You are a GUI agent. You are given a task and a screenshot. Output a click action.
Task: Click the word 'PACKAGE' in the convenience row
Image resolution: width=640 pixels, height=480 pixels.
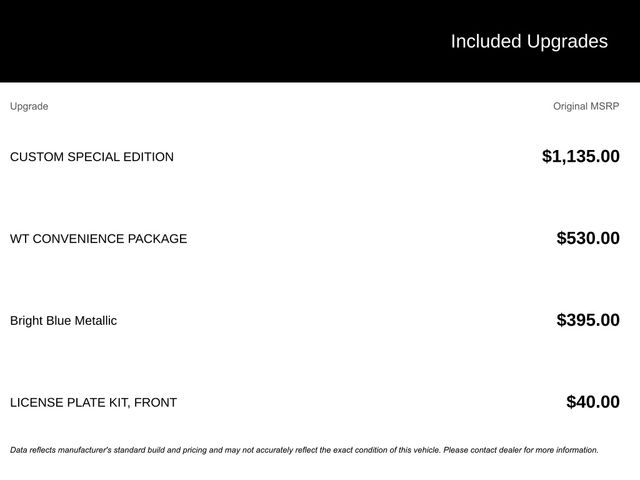click(157, 239)
